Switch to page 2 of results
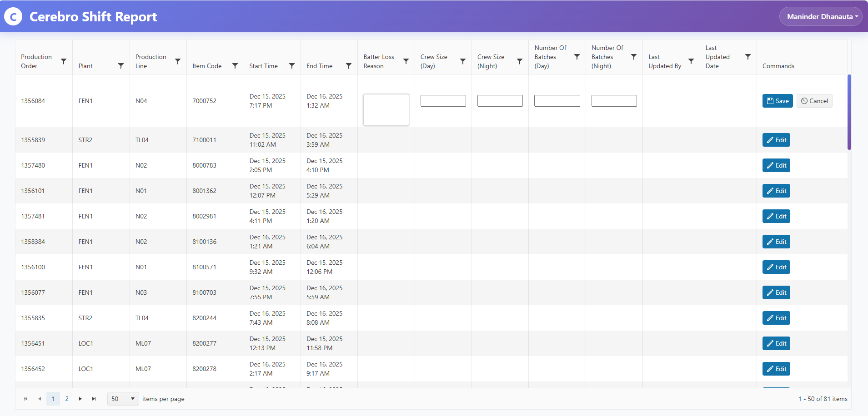Screen dimensions: 868x416 point(67,399)
